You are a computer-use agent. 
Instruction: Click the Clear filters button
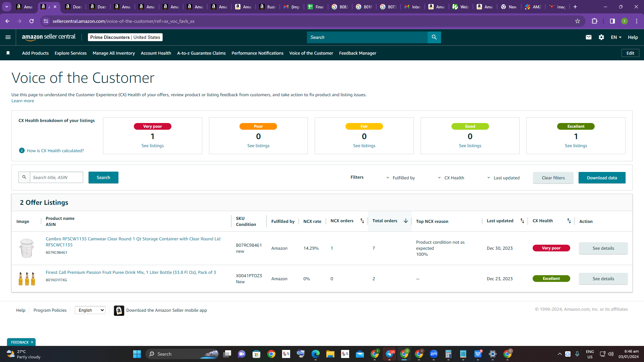[x=553, y=178]
